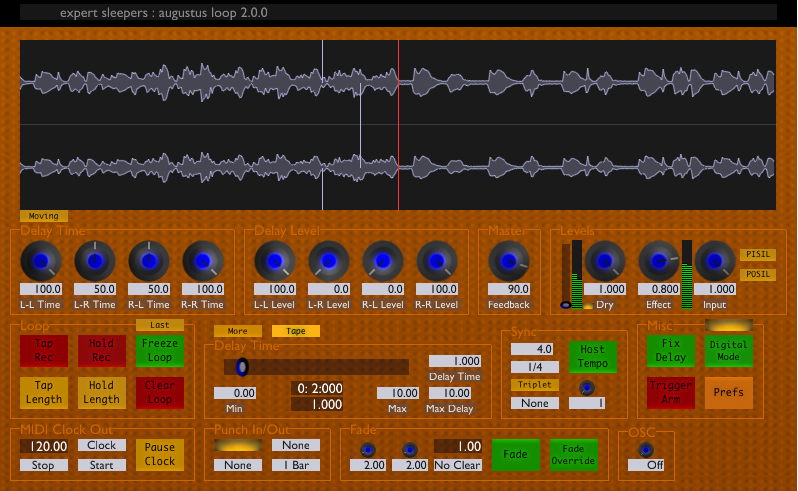Toggle the PISIL button
The height and width of the screenshot is (491, 798).
pos(758,254)
